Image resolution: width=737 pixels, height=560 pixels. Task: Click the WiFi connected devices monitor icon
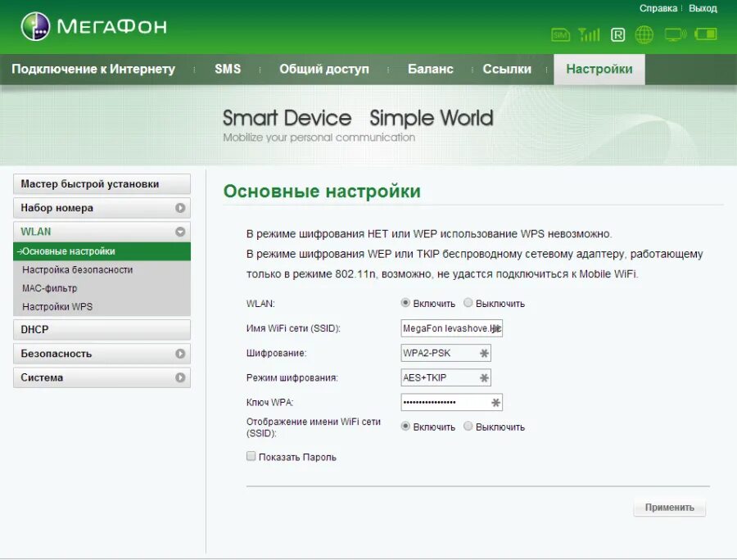click(x=675, y=34)
